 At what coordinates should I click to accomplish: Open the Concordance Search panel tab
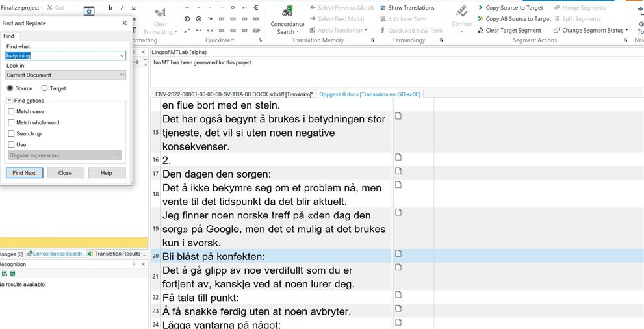(x=57, y=254)
